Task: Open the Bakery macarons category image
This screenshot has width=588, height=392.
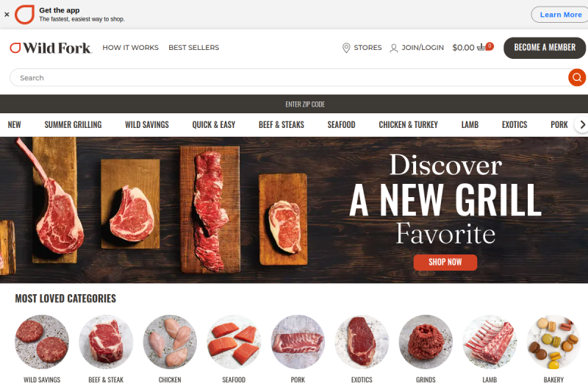Action: tap(554, 342)
